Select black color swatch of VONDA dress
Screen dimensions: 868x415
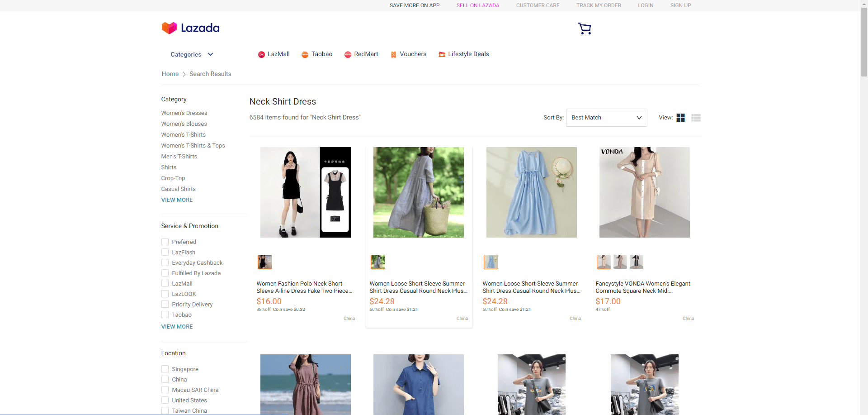point(636,262)
